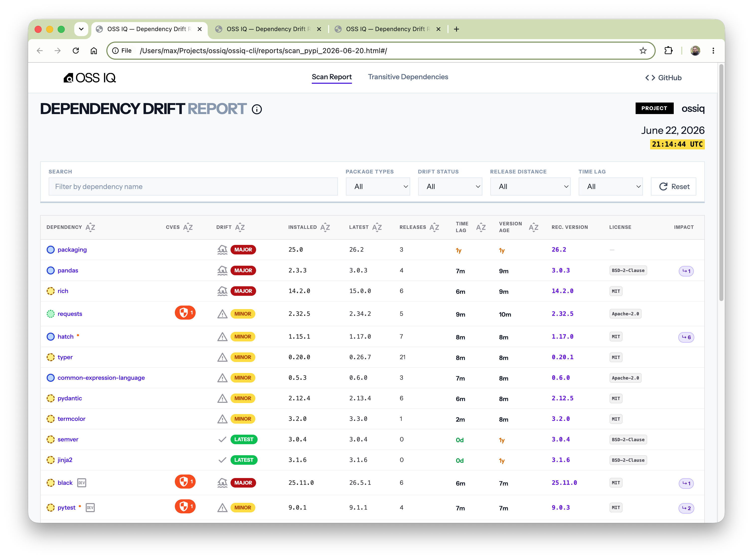Click the CVE shield badge on the requests row
Image resolution: width=753 pixels, height=560 pixels.
tap(185, 313)
